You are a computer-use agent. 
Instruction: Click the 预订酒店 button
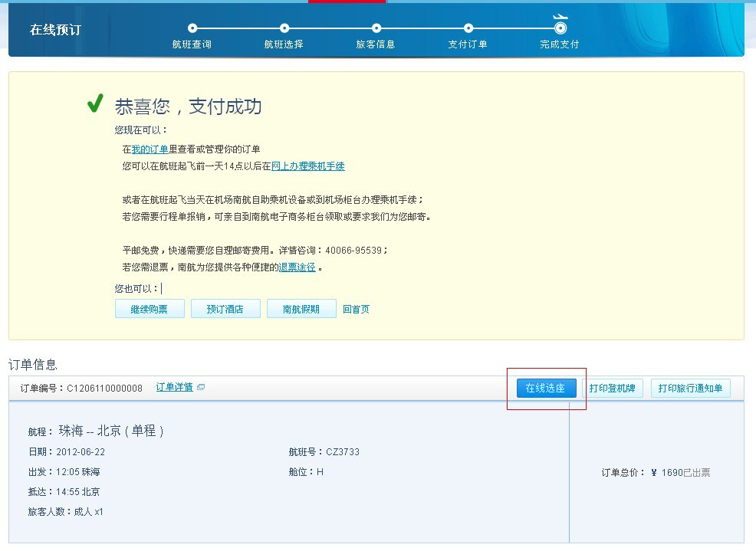[225, 310]
